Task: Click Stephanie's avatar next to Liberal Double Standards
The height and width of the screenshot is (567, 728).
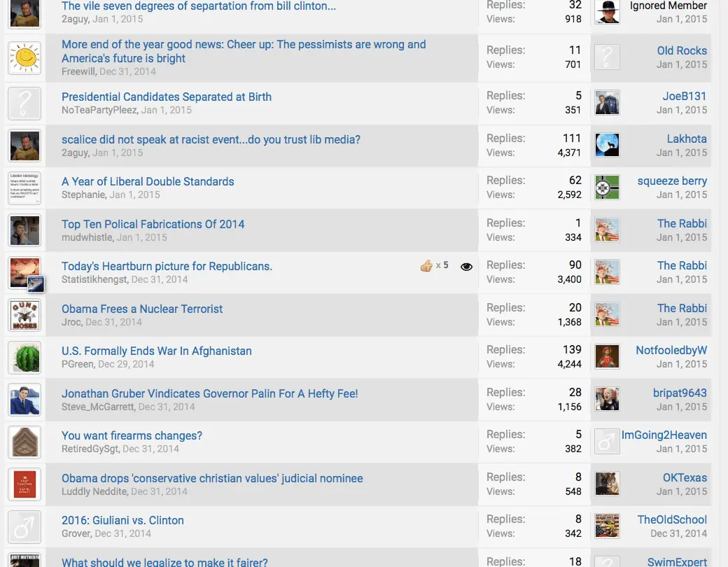Action: click(24, 188)
